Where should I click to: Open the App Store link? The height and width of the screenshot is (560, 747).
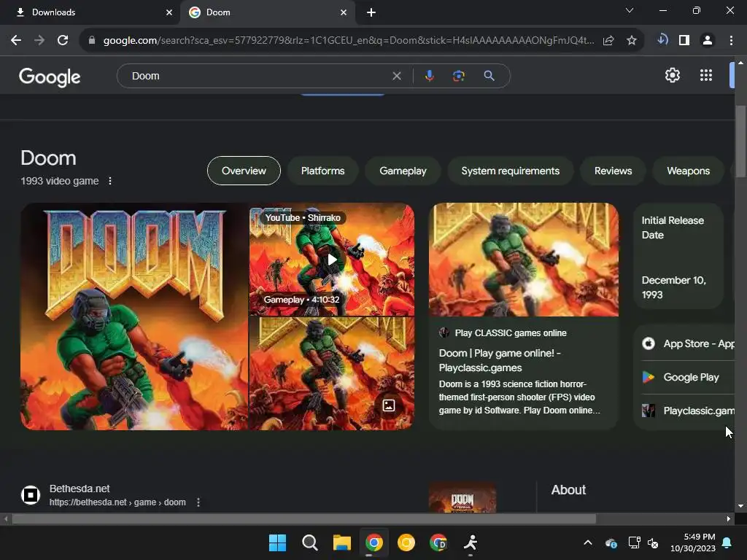[688, 344]
